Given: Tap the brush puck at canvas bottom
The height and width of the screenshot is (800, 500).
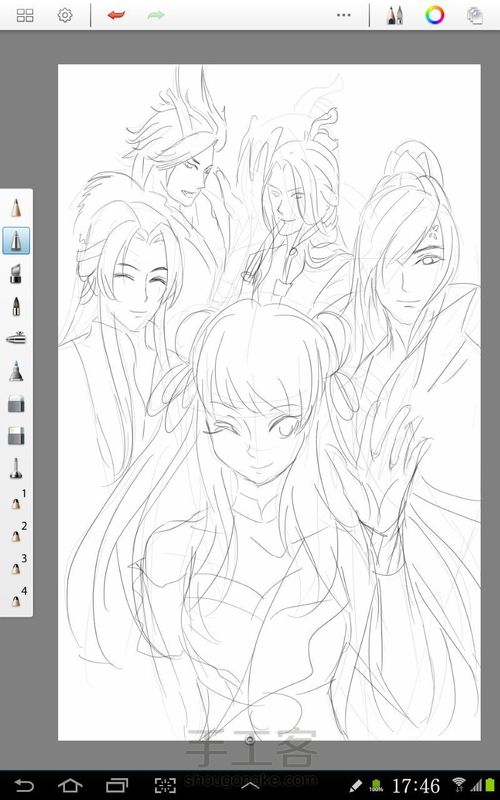Looking at the screenshot, I should (249, 739).
